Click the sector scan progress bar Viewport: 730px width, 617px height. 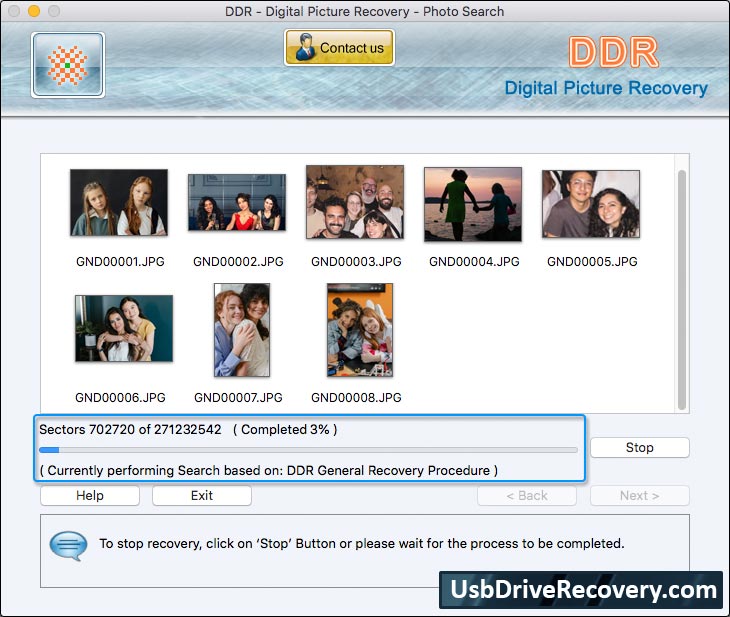tap(308, 450)
